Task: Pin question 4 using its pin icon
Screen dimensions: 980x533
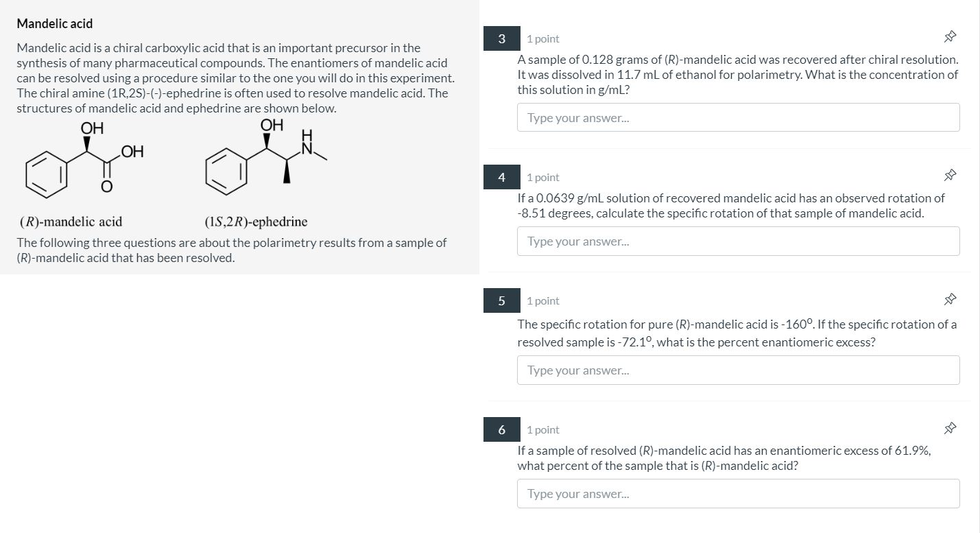Action: 950,176
